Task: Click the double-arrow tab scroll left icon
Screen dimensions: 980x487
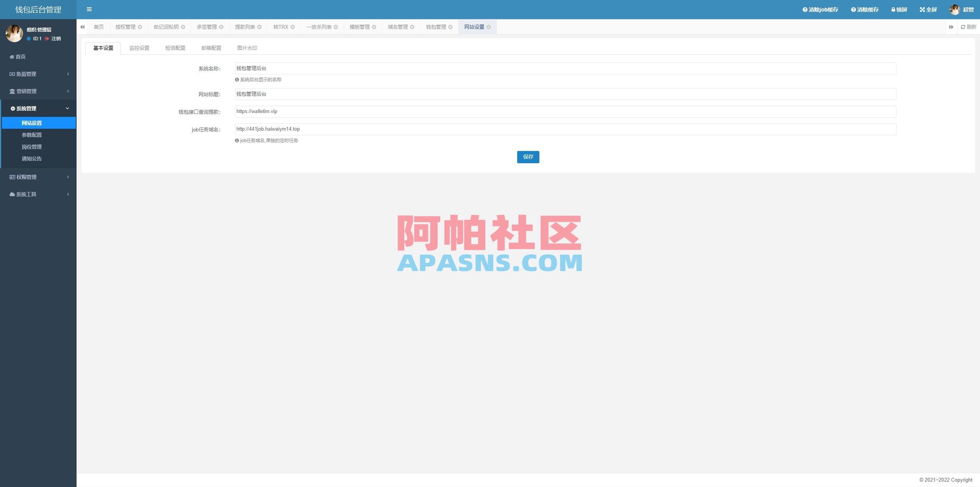Action: click(82, 27)
